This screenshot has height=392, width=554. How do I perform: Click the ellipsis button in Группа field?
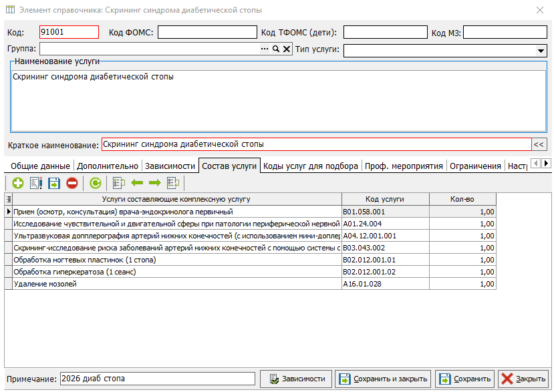[264, 49]
